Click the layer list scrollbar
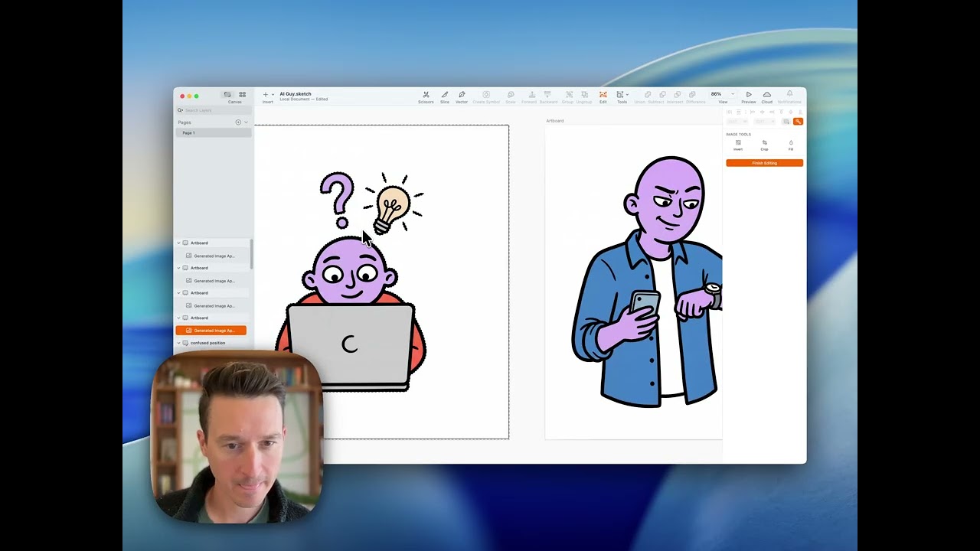Viewport: 980px width, 551px height. click(251, 253)
